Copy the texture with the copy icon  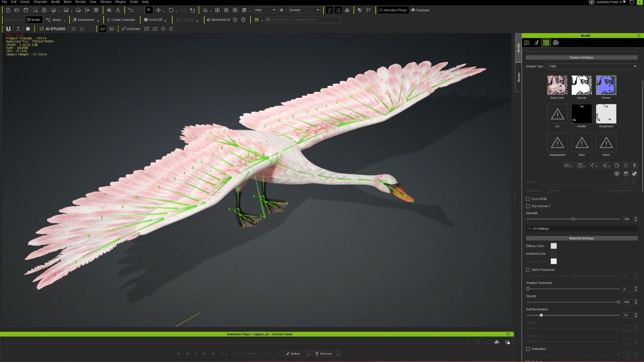coord(617,165)
